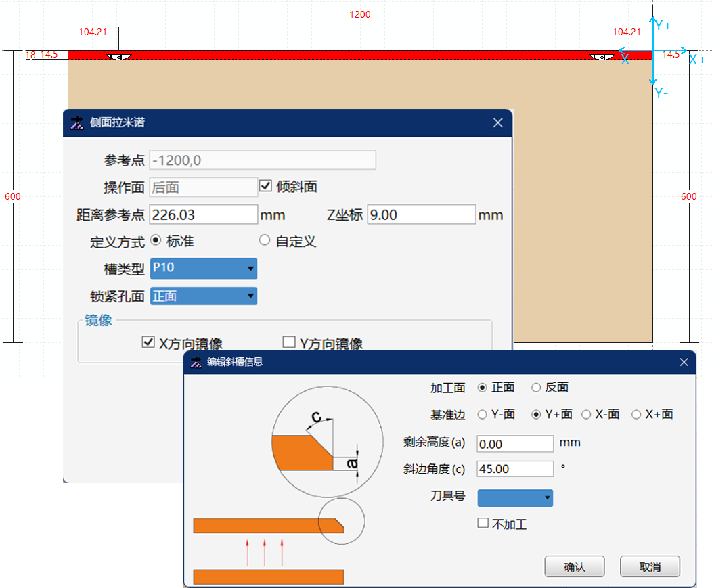
Task: Toggle the 倾斜面 checkbox
Action: 265,186
